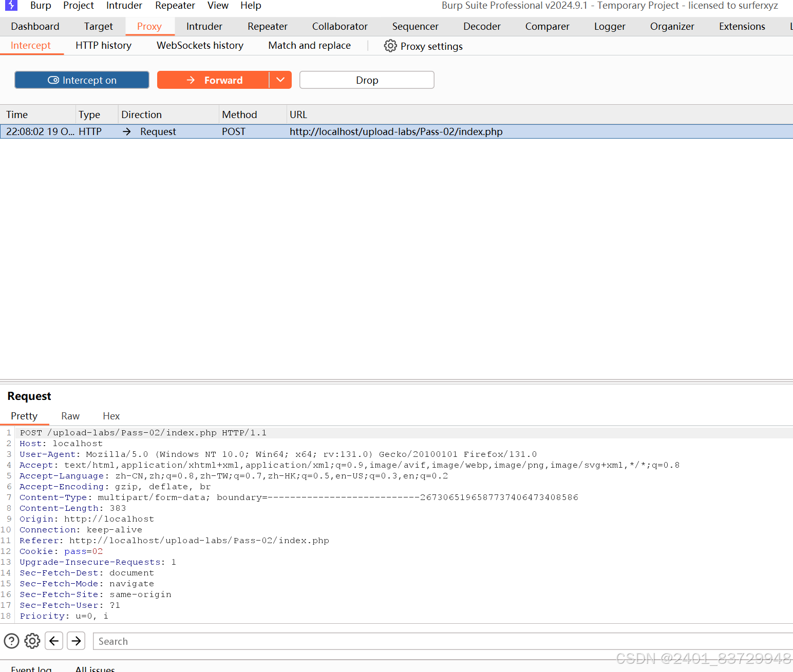The width and height of the screenshot is (793, 672).
Task: Sort by the Direction column header
Action: (x=168, y=114)
